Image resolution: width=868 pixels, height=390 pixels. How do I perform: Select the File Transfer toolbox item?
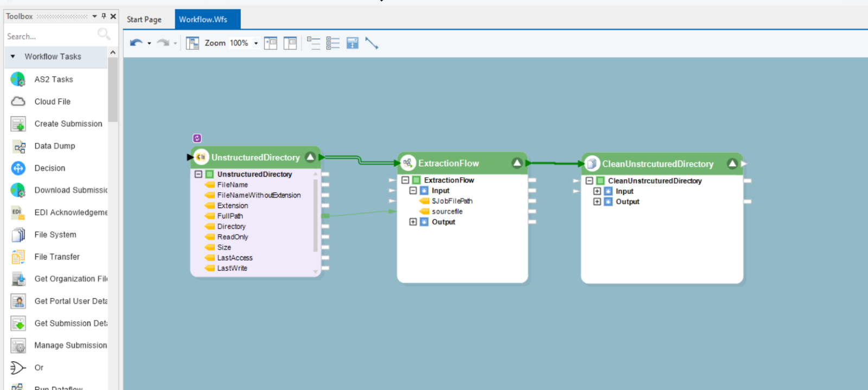tap(56, 257)
